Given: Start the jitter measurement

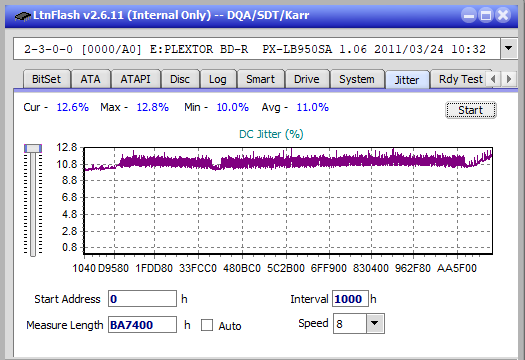Looking at the screenshot, I should 470,110.
